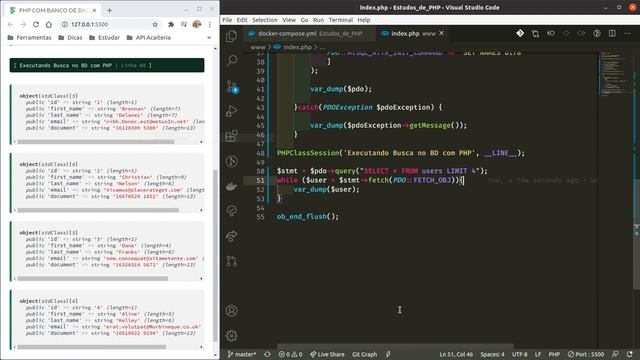Go back in Chrome

point(11,24)
